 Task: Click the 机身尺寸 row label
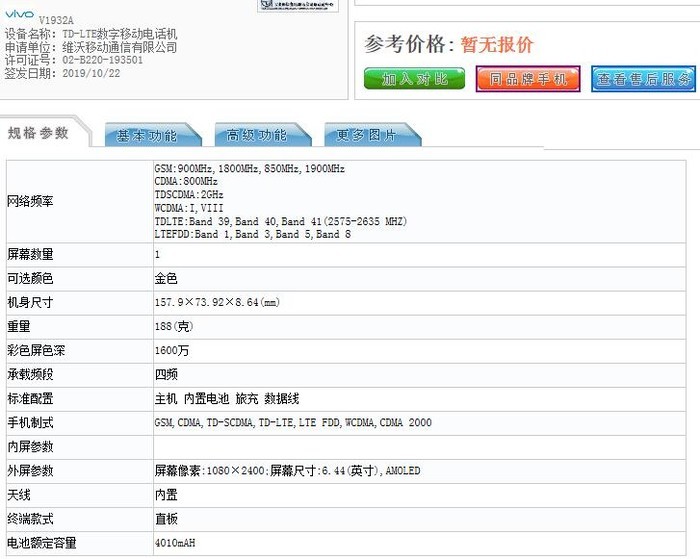[x=30, y=303]
